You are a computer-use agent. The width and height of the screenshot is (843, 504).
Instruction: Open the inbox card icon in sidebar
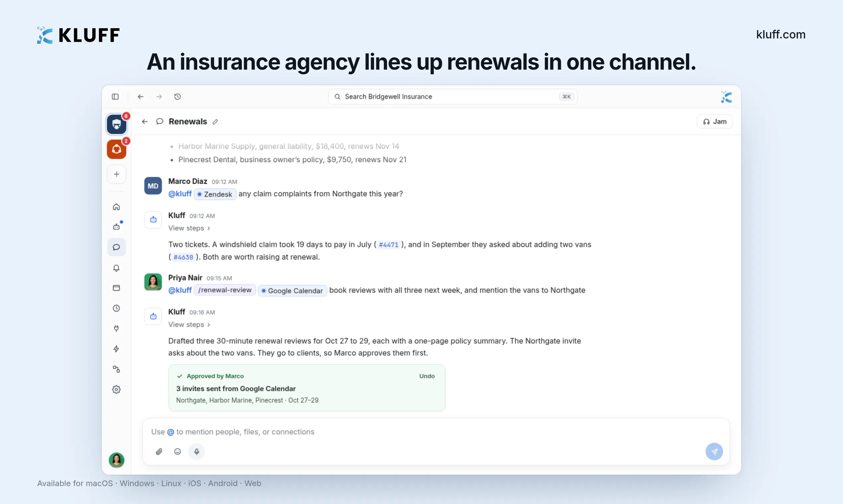pyautogui.click(x=116, y=288)
